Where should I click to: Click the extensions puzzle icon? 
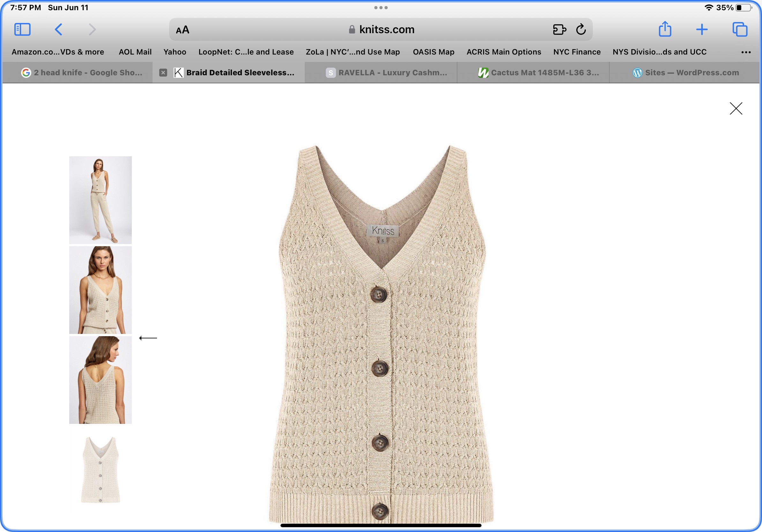coord(559,30)
